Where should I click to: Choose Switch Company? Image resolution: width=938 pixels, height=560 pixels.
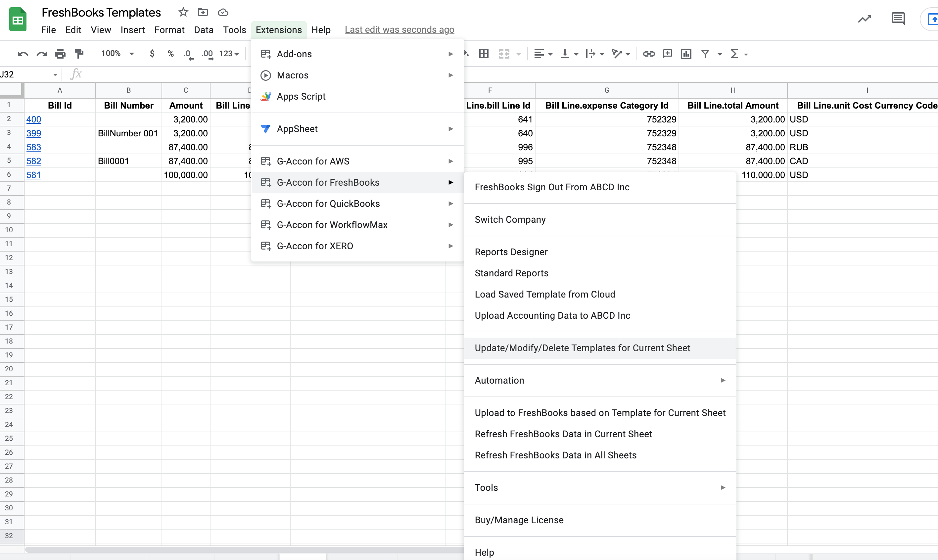600,220
